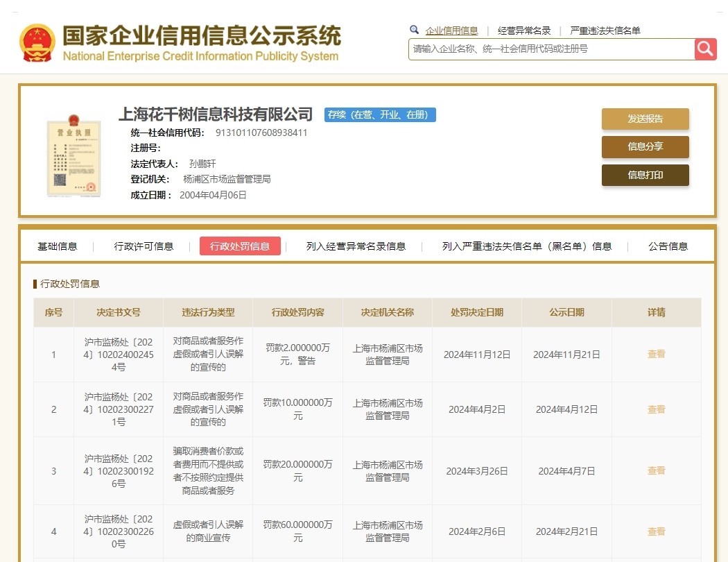
Task: Click the publicity date 2024年2月21日
Action: point(566,531)
